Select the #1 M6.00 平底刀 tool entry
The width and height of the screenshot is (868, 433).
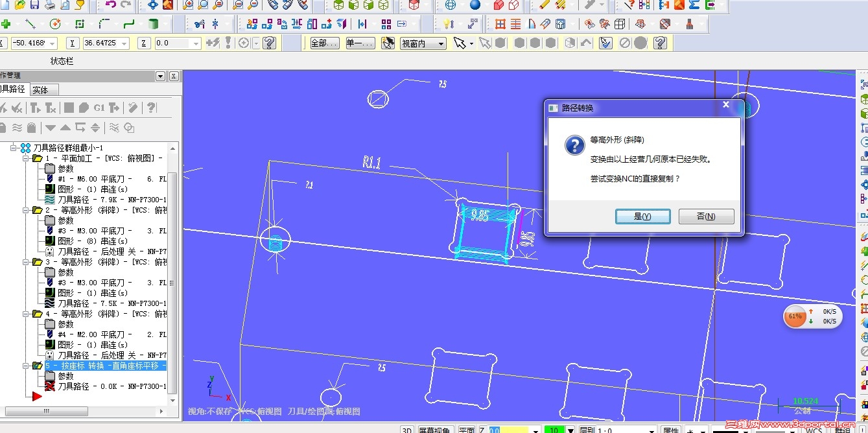click(x=106, y=179)
